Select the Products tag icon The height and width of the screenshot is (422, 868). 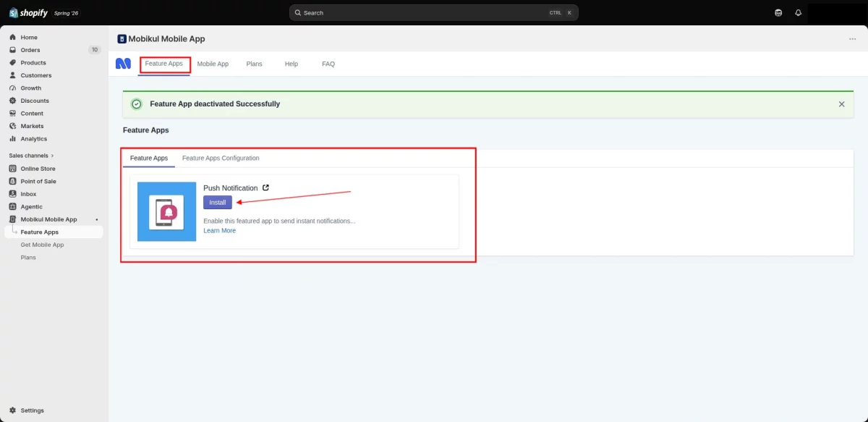pyautogui.click(x=13, y=63)
